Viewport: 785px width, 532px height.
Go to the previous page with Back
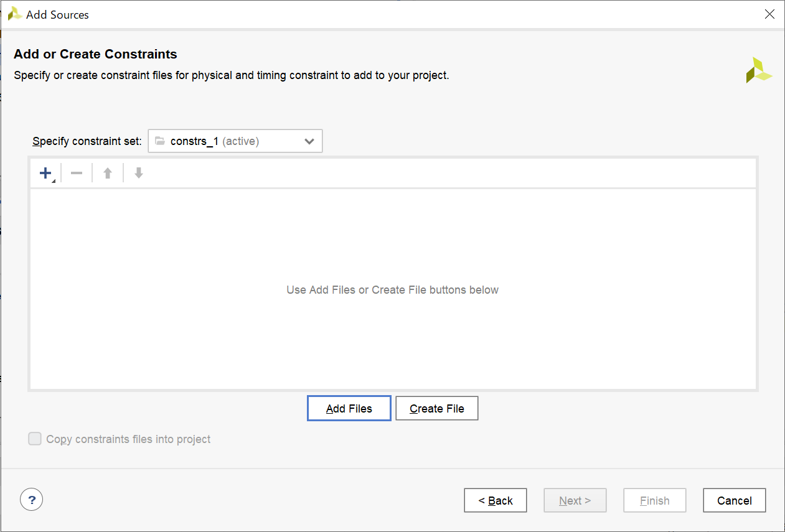[496, 500]
